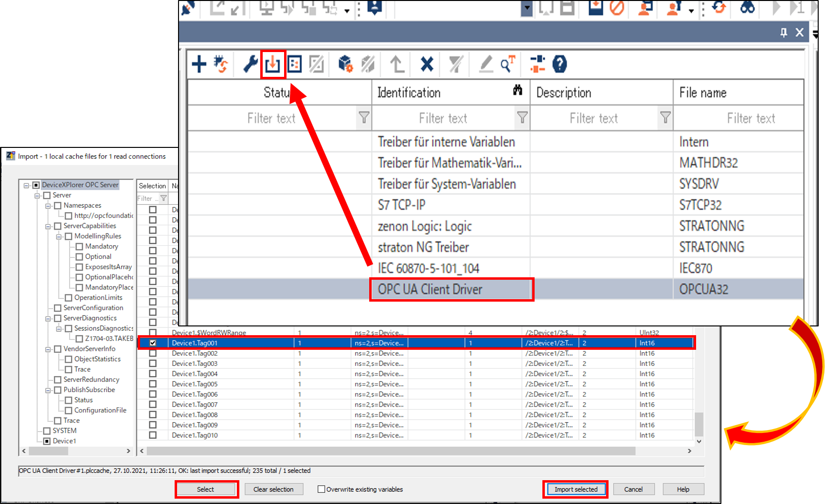The image size is (825, 504).
Task: Click the import variables from driver icon
Action: coord(272,64)
